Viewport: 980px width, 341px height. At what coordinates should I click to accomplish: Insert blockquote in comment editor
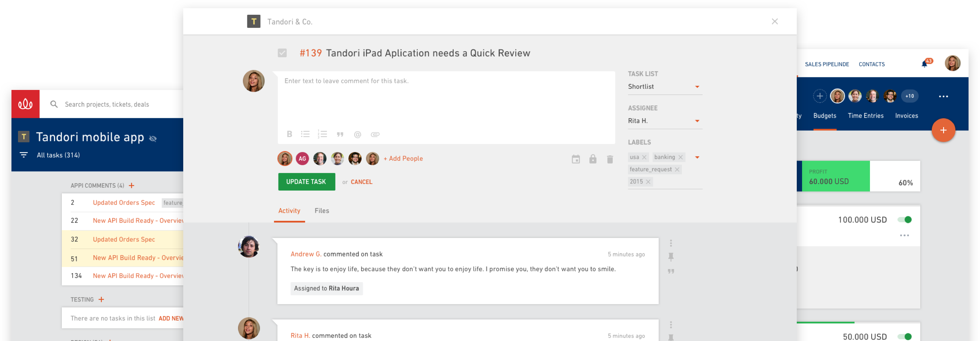(340, 135)
